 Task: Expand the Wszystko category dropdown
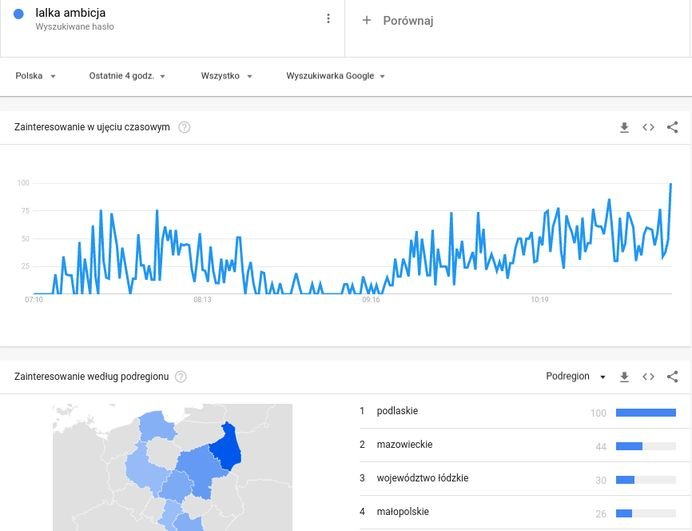click(x=226, y=76)
